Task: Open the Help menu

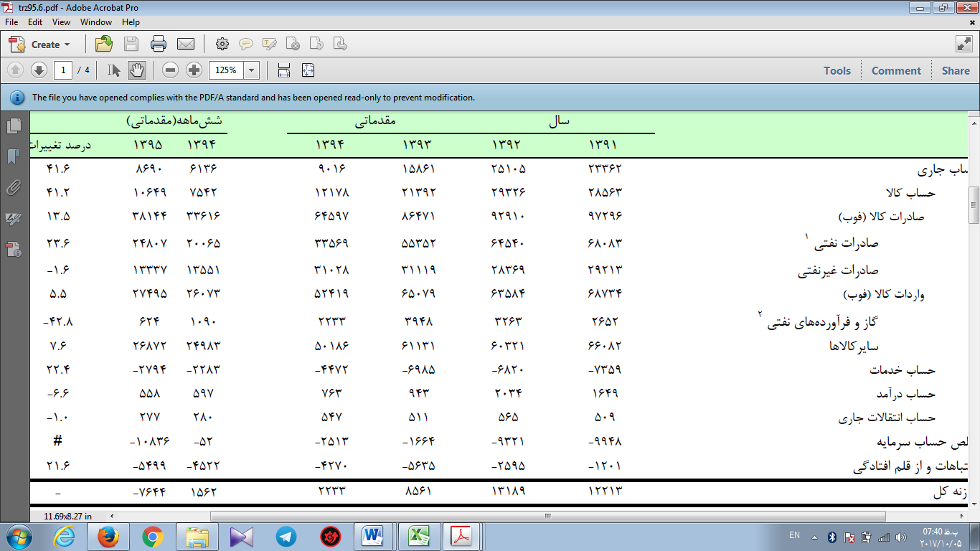Action: pos(131,22)
